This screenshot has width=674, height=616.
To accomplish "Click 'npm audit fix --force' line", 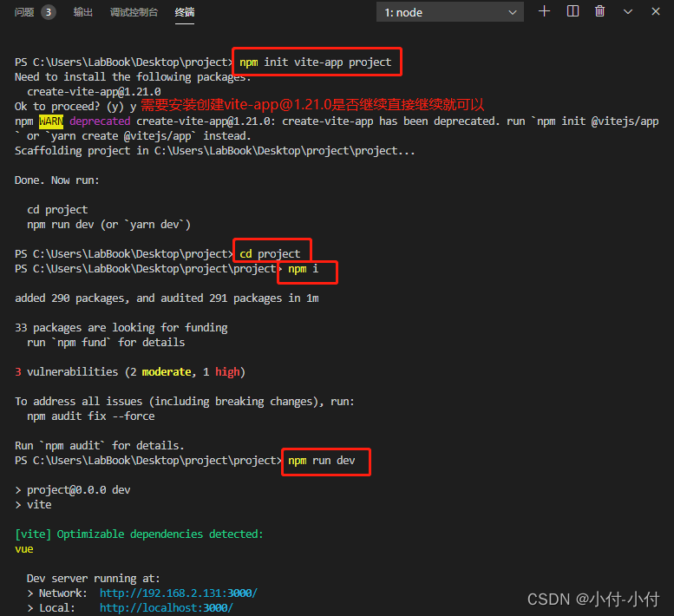I will click(91, 416).
